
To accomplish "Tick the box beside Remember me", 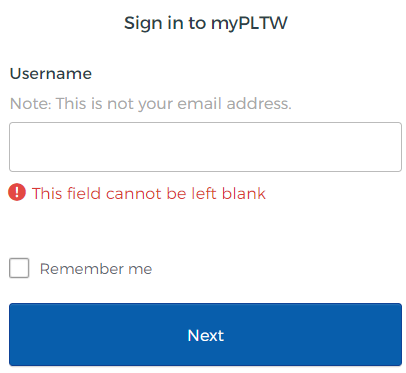I will 19,268.
